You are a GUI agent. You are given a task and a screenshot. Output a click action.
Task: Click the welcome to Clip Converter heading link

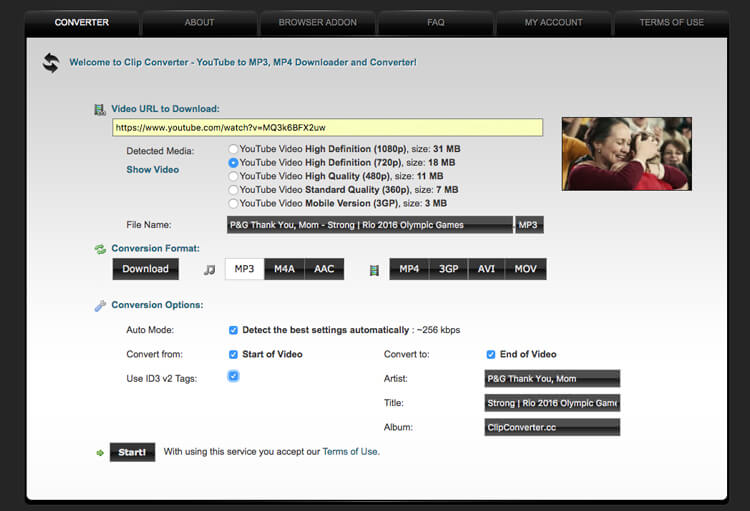point(243,63)
